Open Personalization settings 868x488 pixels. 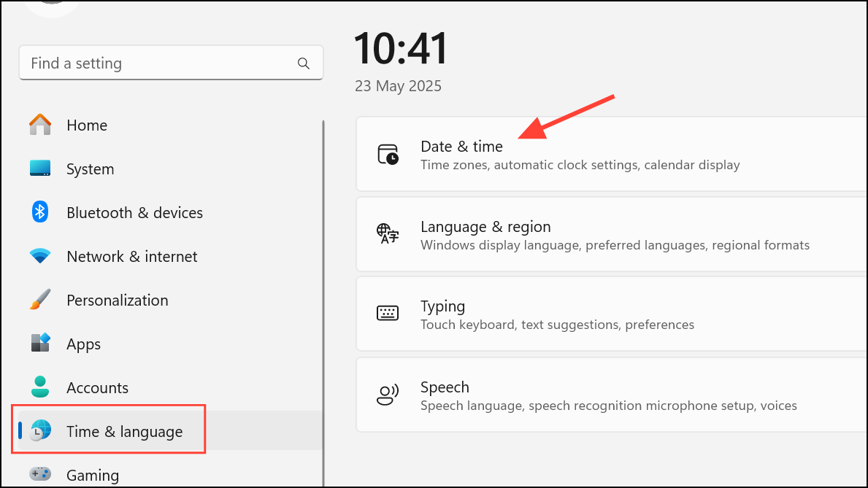(x=172, y=300)
